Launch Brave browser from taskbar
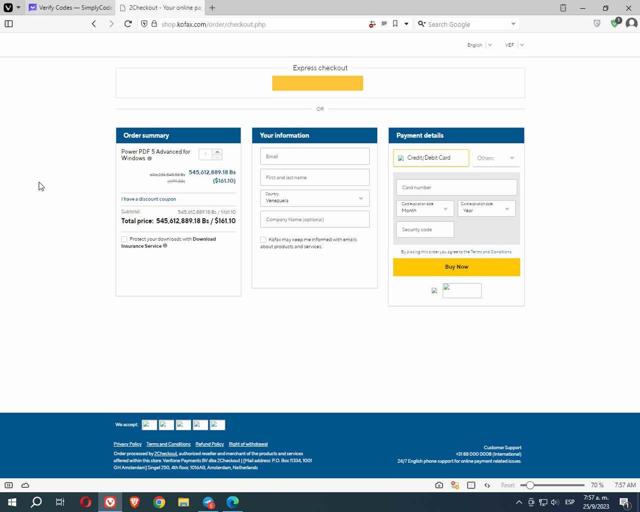Viewport: 640px width, 512px height. coord(135,502)
